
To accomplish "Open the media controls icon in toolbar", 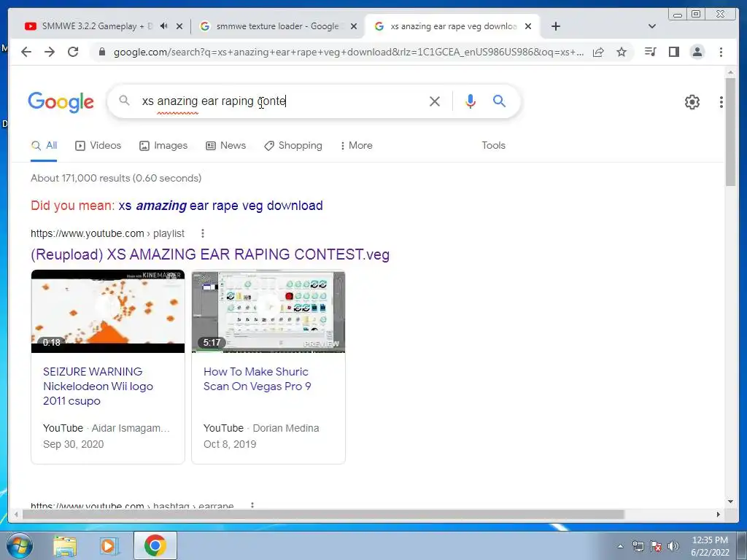I will [650, 52].
